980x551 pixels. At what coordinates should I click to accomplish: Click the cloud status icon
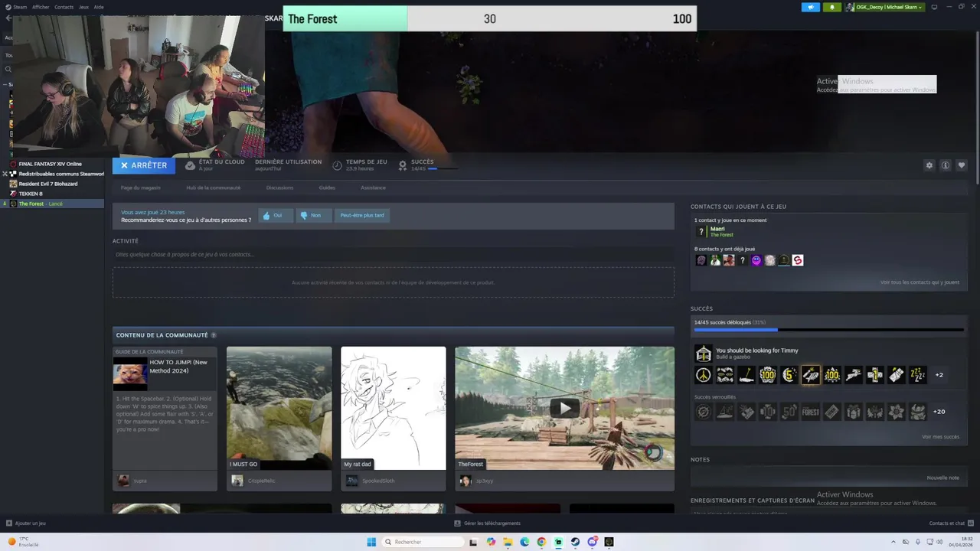pyautogui.click(x=190, y=165)
